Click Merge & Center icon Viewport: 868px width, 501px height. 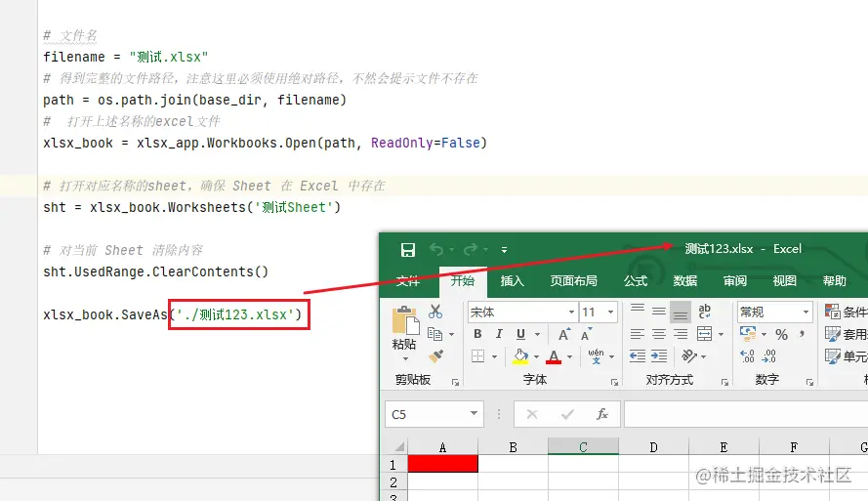click(705, 334)
